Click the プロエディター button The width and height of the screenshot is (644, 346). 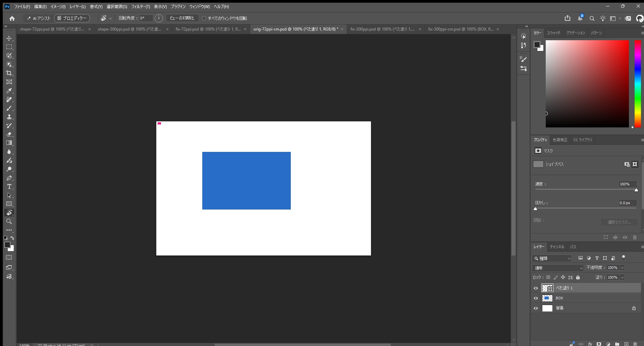tap(72, 18)
